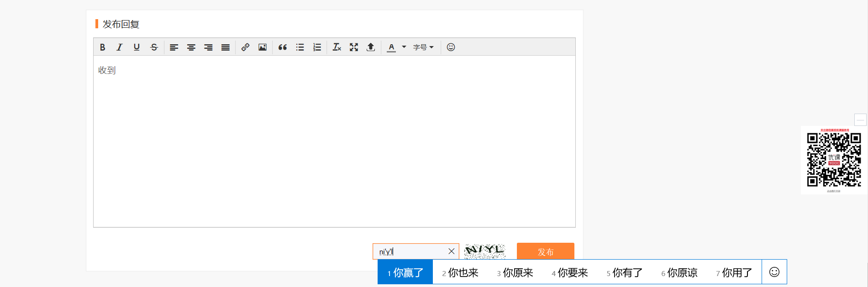Center align the text
Viewport: 868px width, 287px height.
click(x=191, y=47)
